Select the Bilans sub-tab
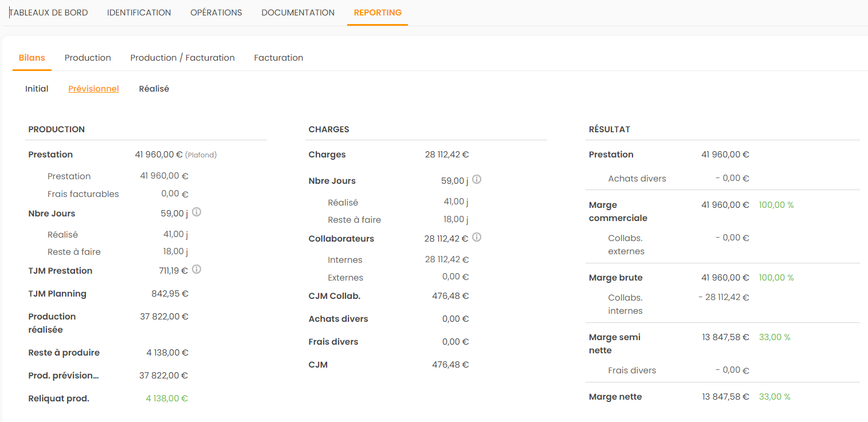Viewport: 868px width, 422px height. click(x=32, y=58)
